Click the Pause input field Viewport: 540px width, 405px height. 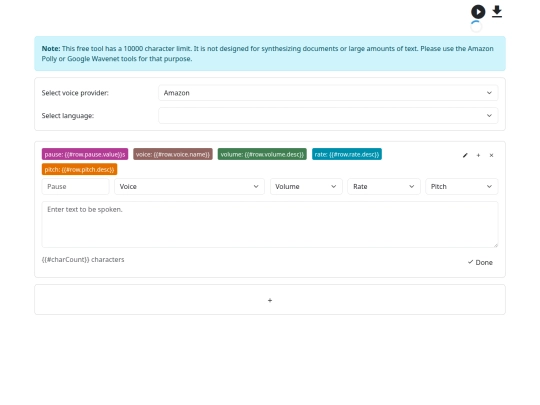click(x=75, y=187)
